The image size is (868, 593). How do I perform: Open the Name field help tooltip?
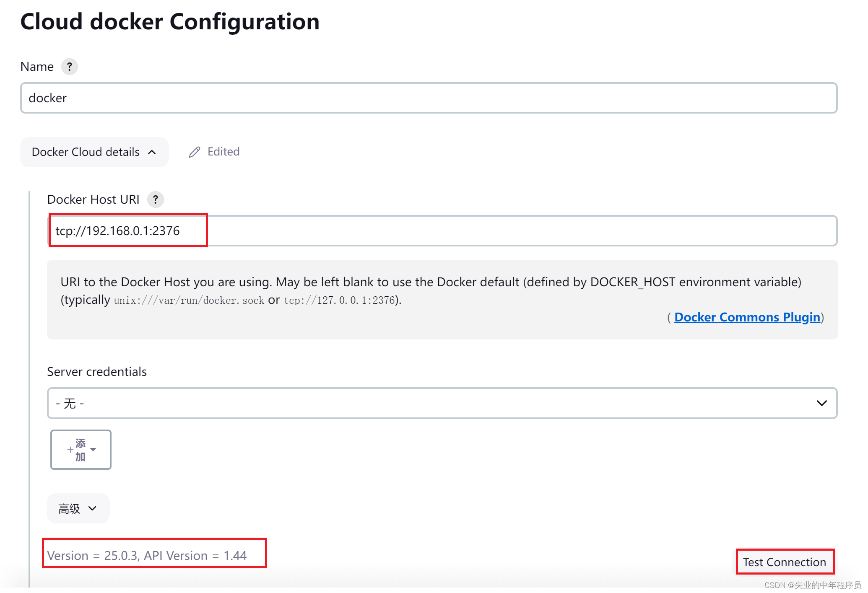70,66
